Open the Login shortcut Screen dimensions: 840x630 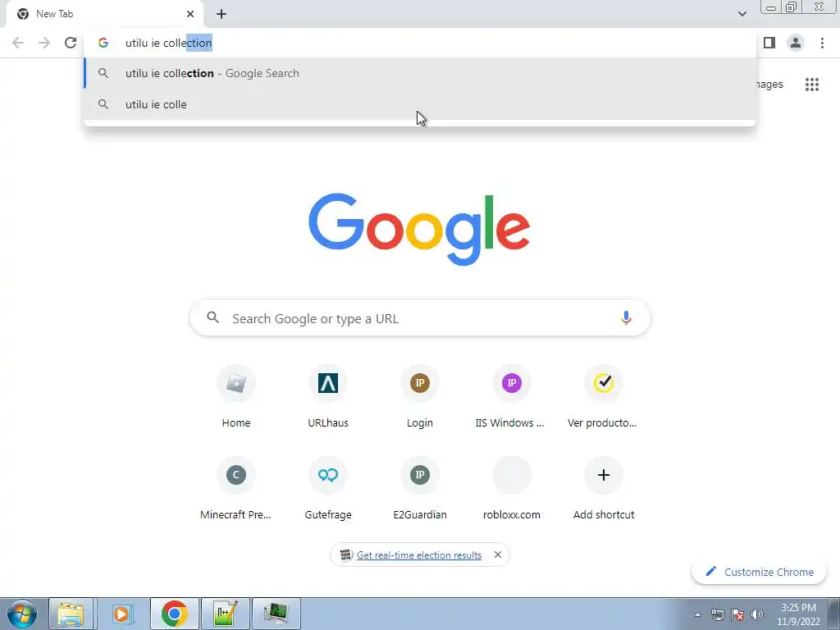(420, 396)
